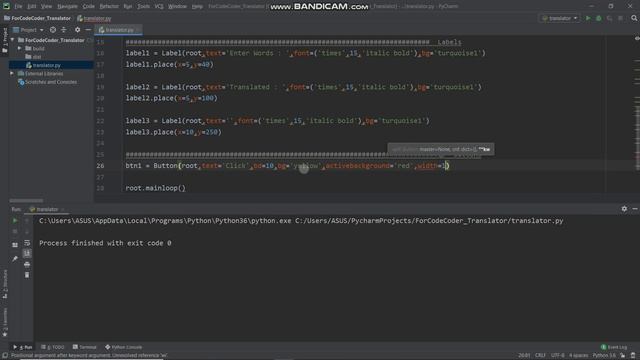The height and width of the screenshot is (360, 640).
Task: Hide the Run panel with minus icon
Action: pyautogui.click(x=635, y=209)
